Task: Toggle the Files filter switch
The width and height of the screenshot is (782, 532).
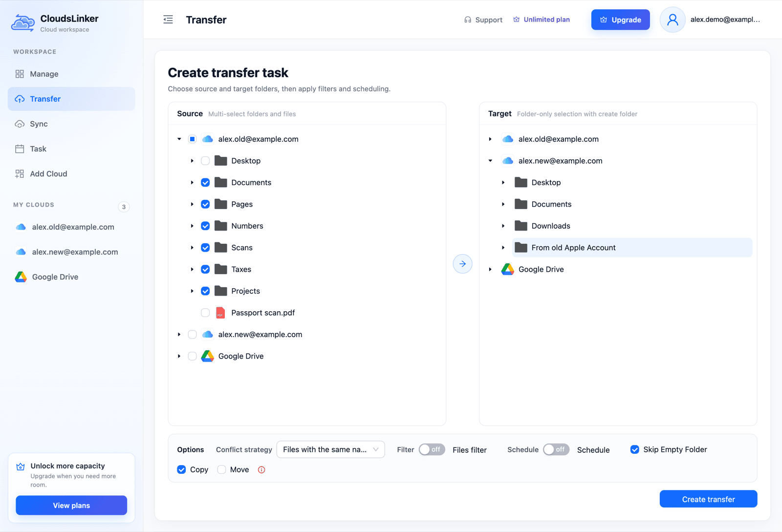Action: coord(432,449)
